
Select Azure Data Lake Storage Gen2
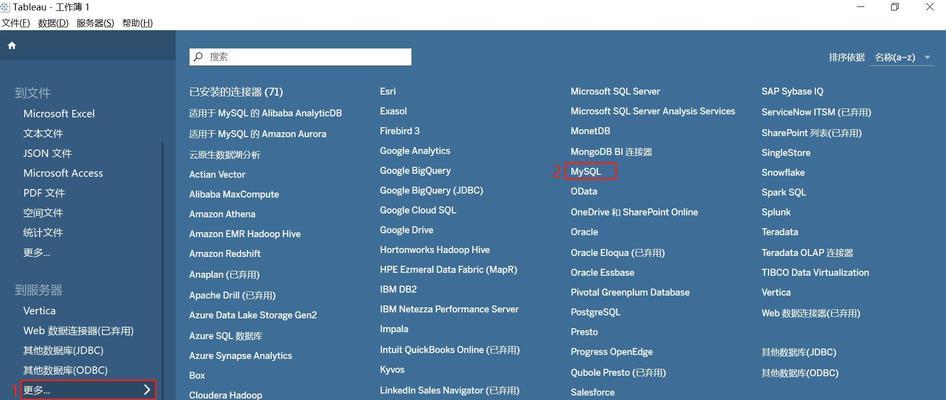point(253,315)
